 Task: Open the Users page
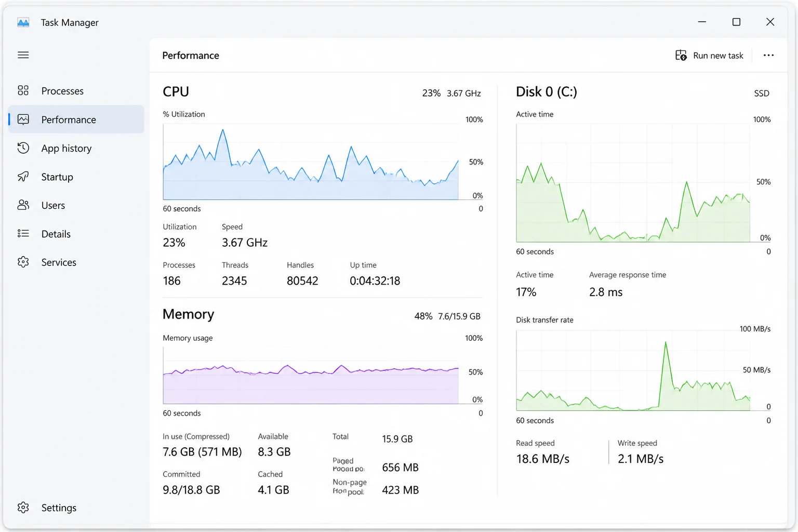point(76,205)
